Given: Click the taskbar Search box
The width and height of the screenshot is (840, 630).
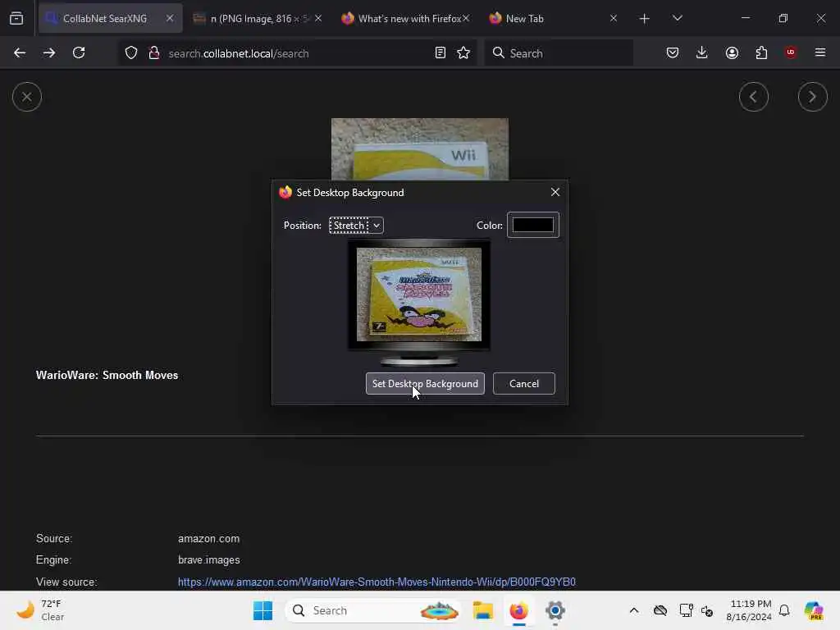Looking at the screenshot, I should tap(374, 610).
